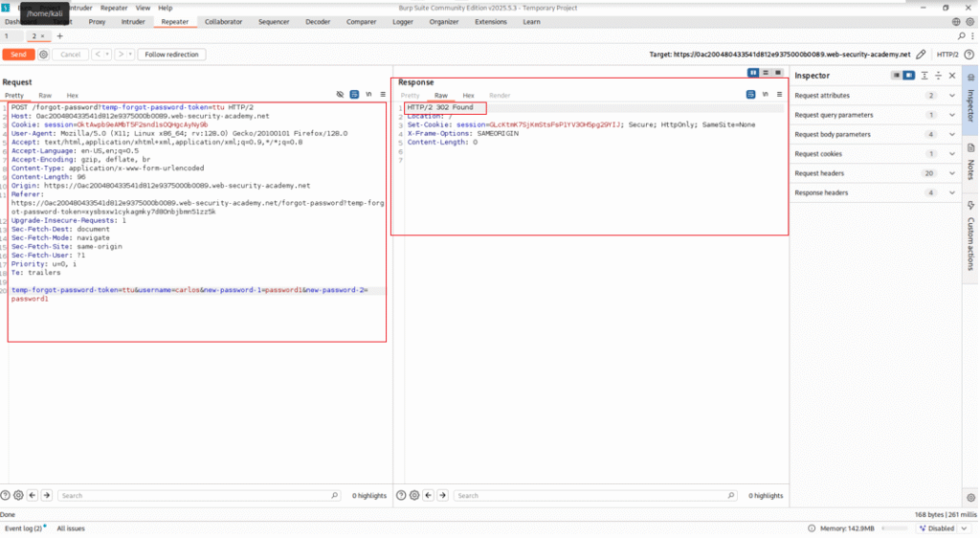The height and width of the screenshot is (538, 980).
Task: Open the Logger tab
Action: tap(403, 22)
